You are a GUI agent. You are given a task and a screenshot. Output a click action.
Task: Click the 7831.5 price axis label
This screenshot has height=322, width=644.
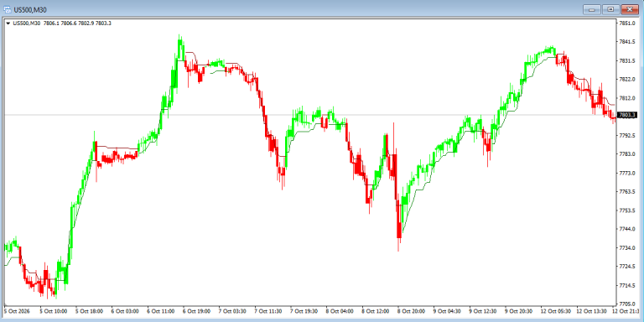(627, 60)
